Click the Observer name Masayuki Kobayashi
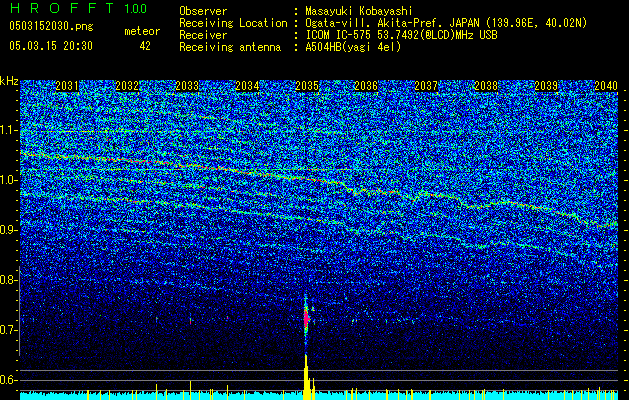629x400 pixels. click(359, 11)
